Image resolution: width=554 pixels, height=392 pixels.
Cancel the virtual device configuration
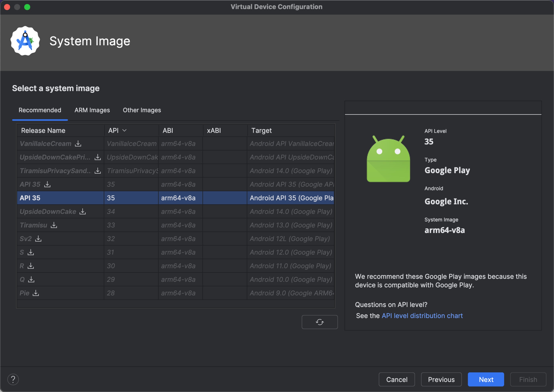(397, 380)
